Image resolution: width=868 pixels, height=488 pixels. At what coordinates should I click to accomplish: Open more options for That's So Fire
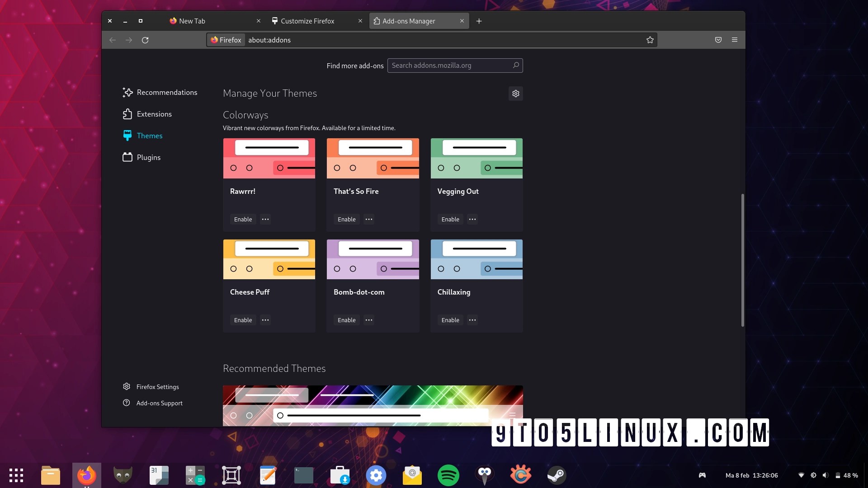(369, 219)
